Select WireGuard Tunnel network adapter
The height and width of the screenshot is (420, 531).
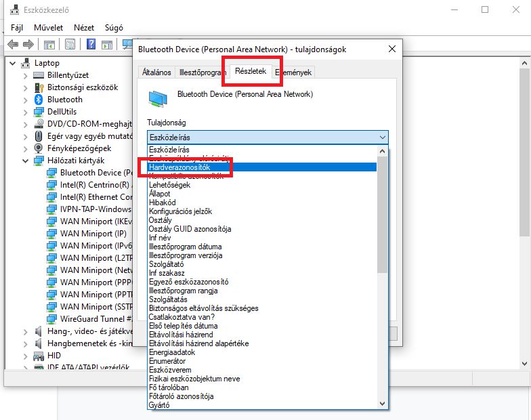point(95,318)
